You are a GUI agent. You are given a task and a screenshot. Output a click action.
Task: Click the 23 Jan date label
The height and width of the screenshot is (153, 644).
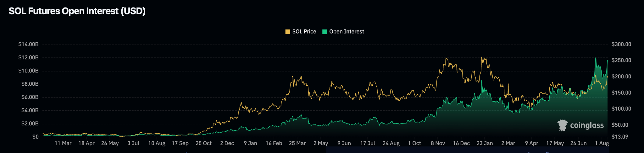(485, 143)
